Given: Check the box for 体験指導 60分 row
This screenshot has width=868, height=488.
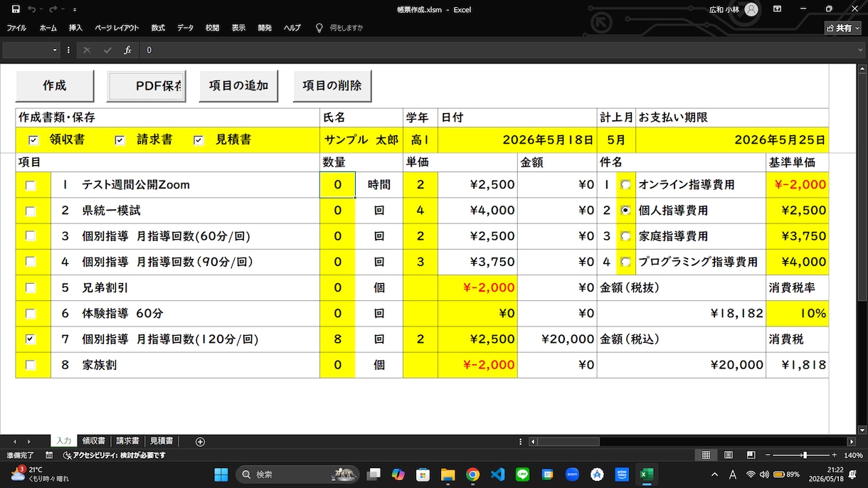Looking at the screenshot, I should [x=31, y=313].
